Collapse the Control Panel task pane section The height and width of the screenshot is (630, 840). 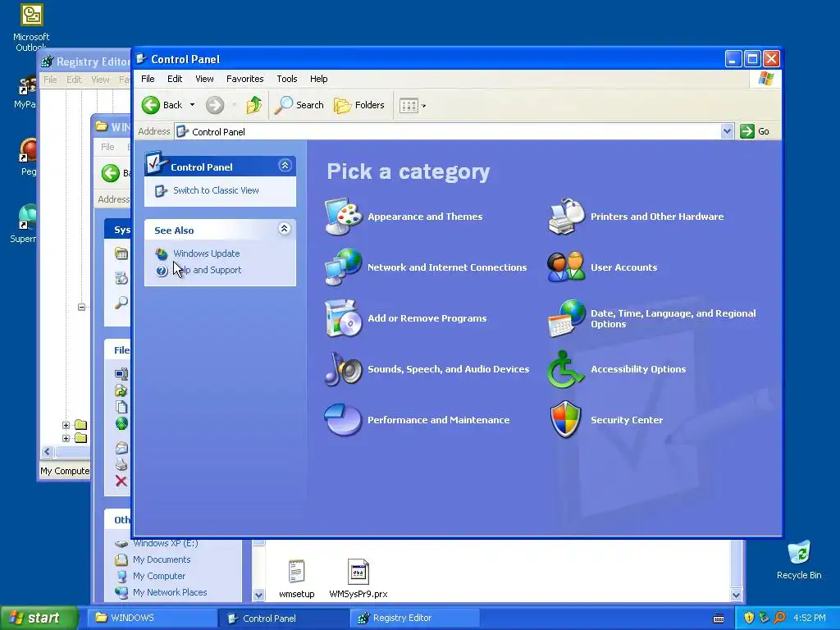point(285,166)
